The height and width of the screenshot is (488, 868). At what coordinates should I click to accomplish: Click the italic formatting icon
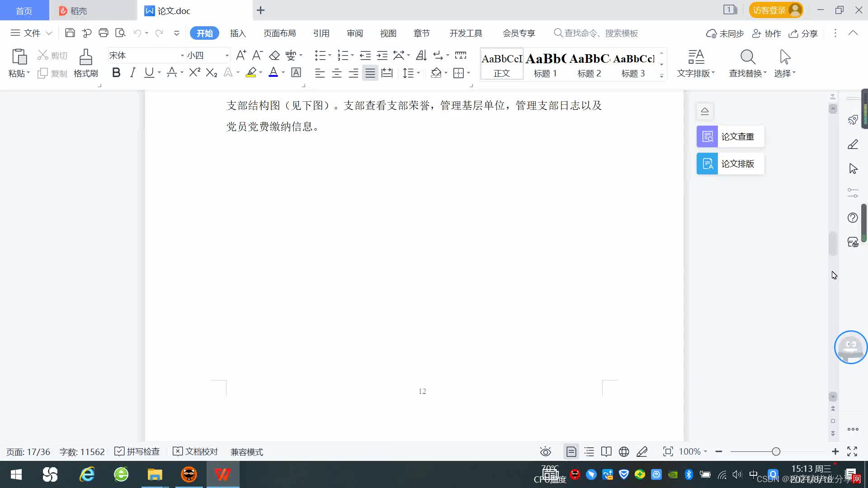tap(132, 73)
